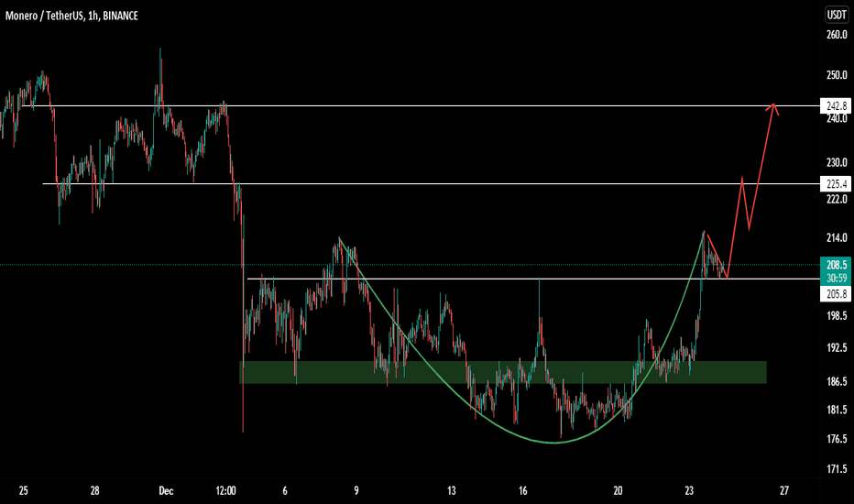Click the 30:59 candle countdown label
854x504 pixels.
[x=836, y=279]
